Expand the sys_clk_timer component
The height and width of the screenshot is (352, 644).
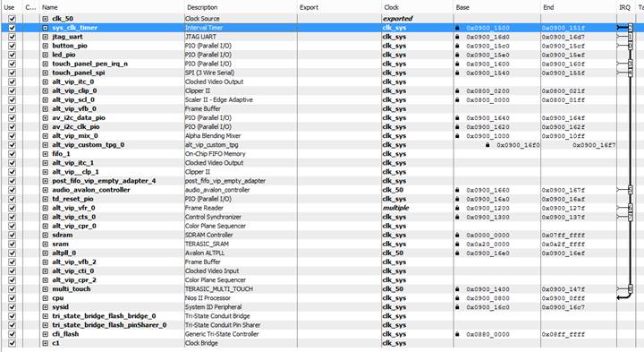(46, 28)
